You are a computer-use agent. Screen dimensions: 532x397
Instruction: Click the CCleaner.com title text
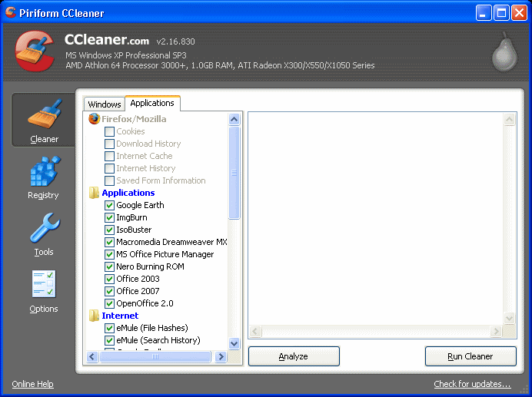pos(107,40)
